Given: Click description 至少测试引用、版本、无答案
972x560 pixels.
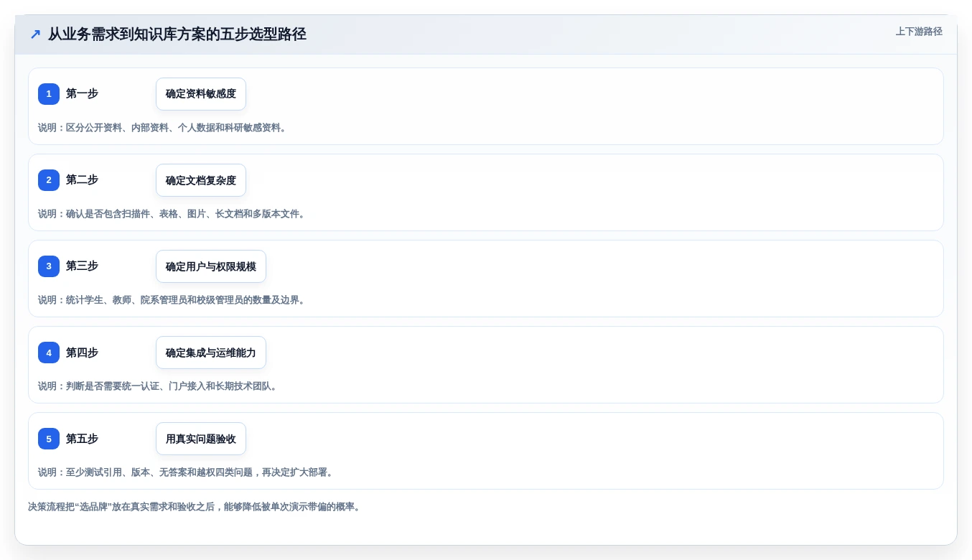Looking at the screenshot, I should tap(187, 472).
